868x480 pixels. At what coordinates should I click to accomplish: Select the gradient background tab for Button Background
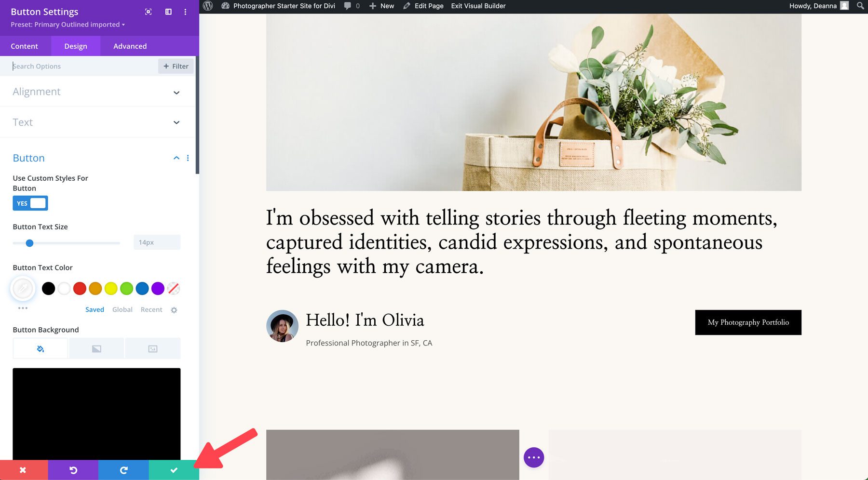[x=96, y=348]
